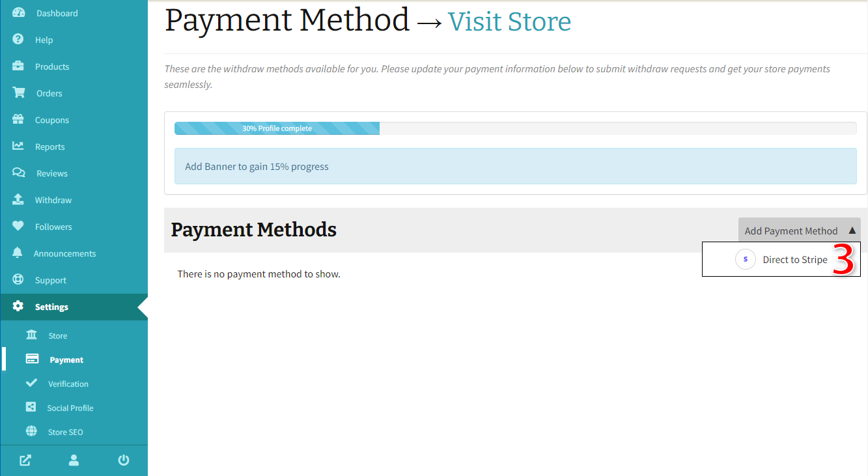Click the power logout icon

123,460
